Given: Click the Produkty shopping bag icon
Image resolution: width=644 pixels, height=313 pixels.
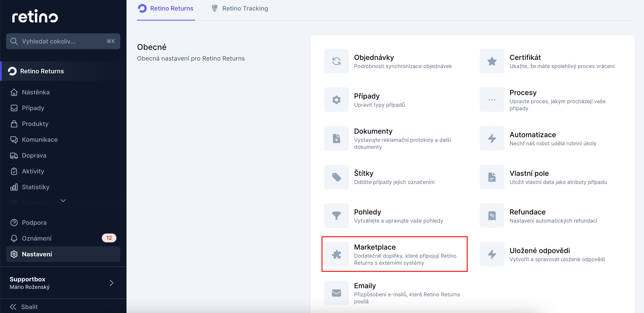Looking at the screenshot, I should (x=14, y=124).
